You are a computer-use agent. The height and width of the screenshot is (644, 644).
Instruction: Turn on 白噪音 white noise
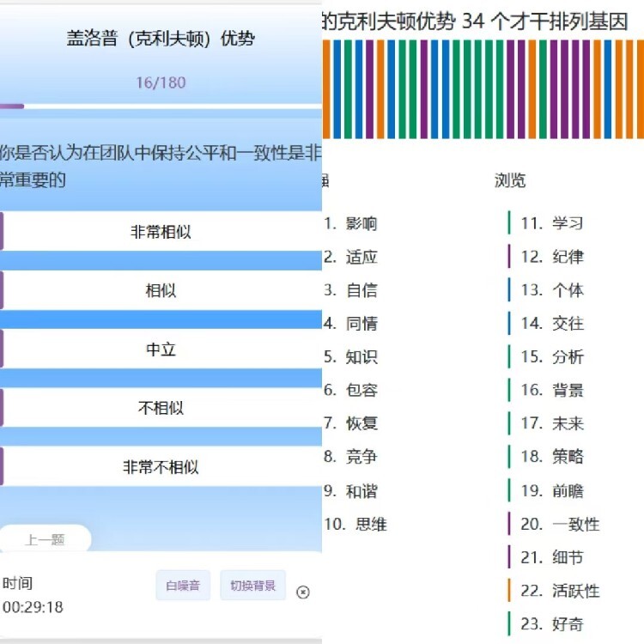pyautogui.click(x=183, y=586)
